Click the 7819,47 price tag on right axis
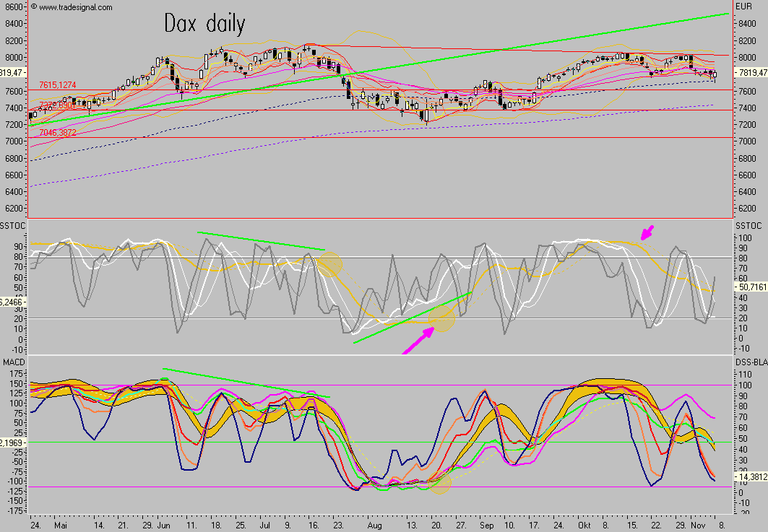 (749, 73)
